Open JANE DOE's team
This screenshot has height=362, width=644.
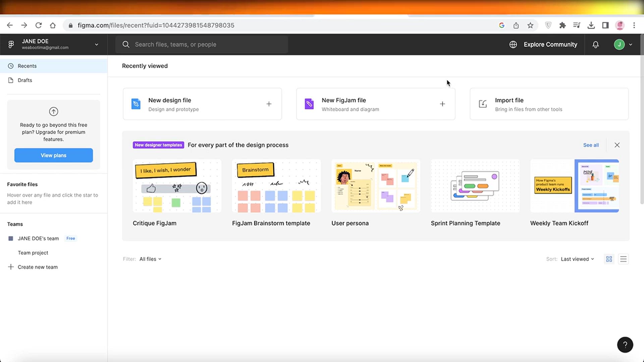pyautogui.click(x=38, y=238)
